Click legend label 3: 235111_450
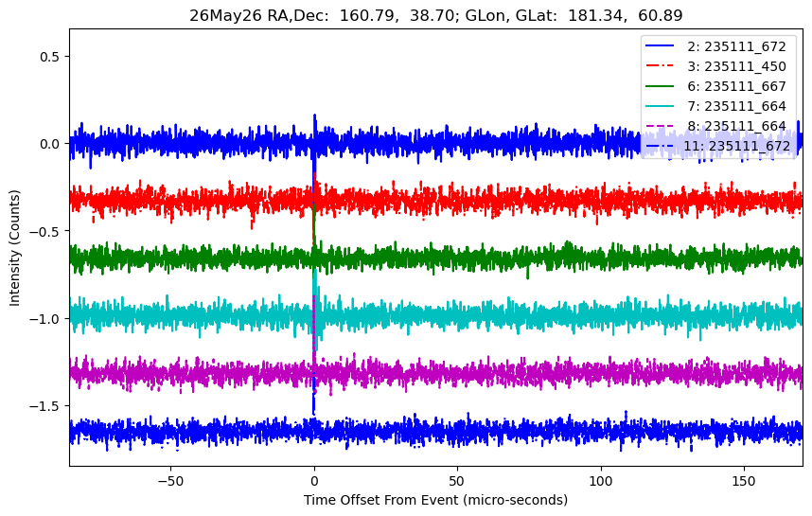The image size is (812, 516). pyautogui.click(x=736, y=66)
